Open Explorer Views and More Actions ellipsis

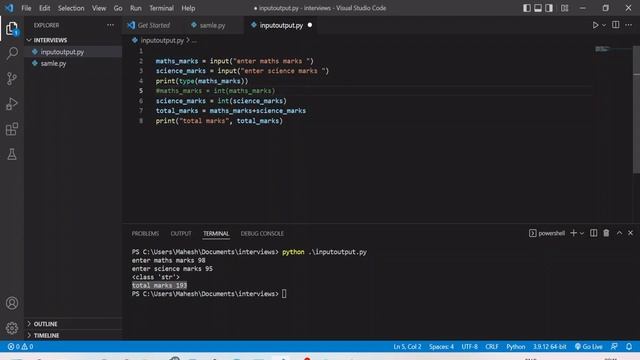click(x=110, y=25)
